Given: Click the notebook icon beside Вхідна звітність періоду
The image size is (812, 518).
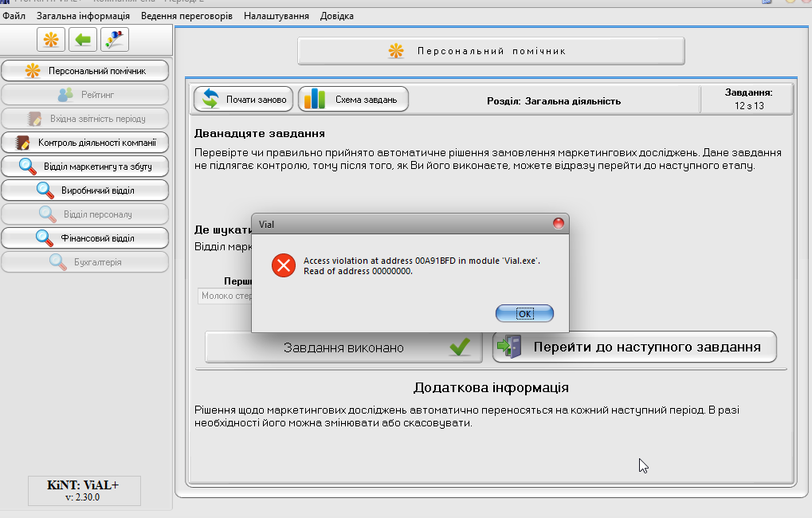Looking at the screenshot, I should click(x=34, y=119).
